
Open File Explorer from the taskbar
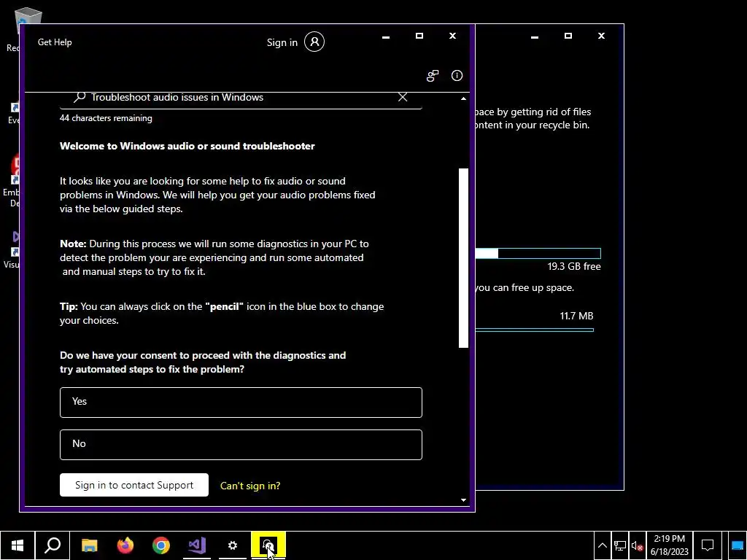tap(90, 545)
